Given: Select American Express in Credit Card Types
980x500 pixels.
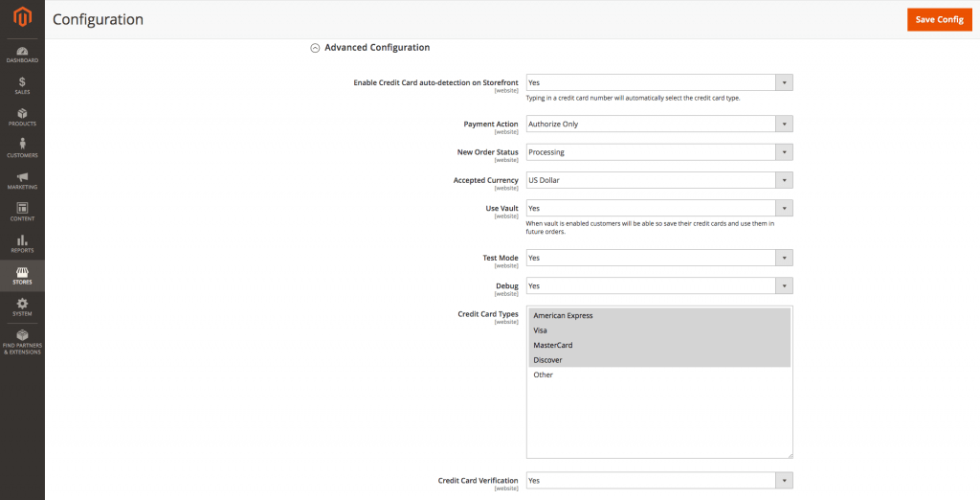Looking at the screenshot, I should click(564, 315).
